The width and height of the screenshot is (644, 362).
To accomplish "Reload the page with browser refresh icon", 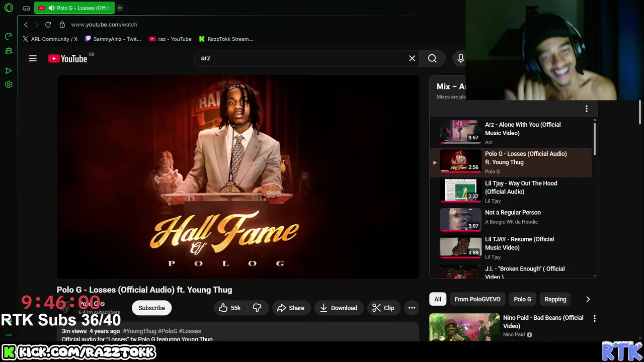I will 48,24.
